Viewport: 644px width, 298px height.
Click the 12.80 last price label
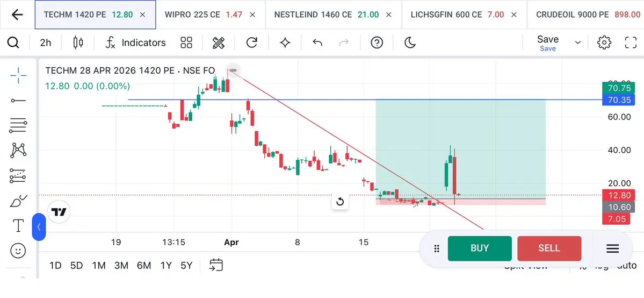pos(619,195)
